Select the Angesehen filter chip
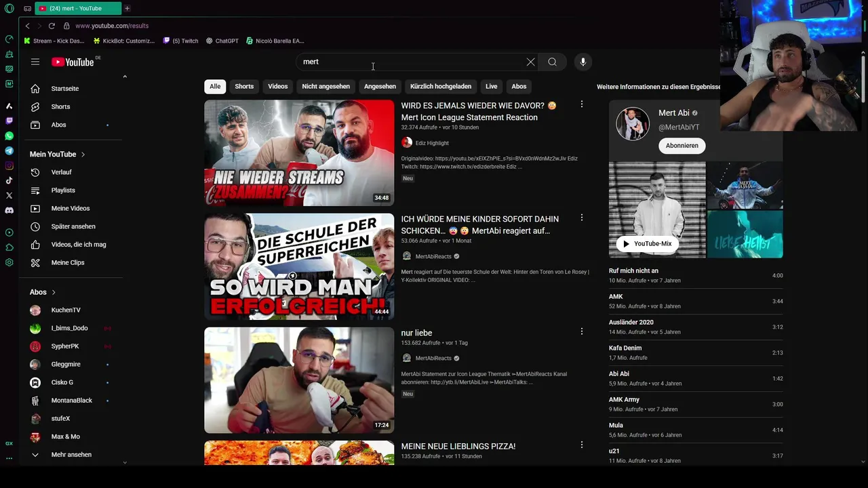This screenshot has height=488, width=868. click(x=380, y=87)
